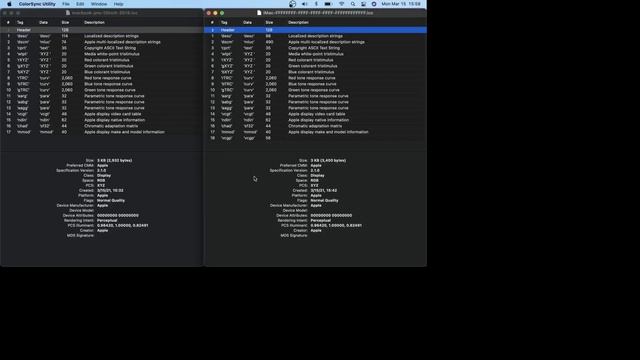This screenshot has height=360, width=640.
Task: Open the Window menu
Action: pos(99,4)
